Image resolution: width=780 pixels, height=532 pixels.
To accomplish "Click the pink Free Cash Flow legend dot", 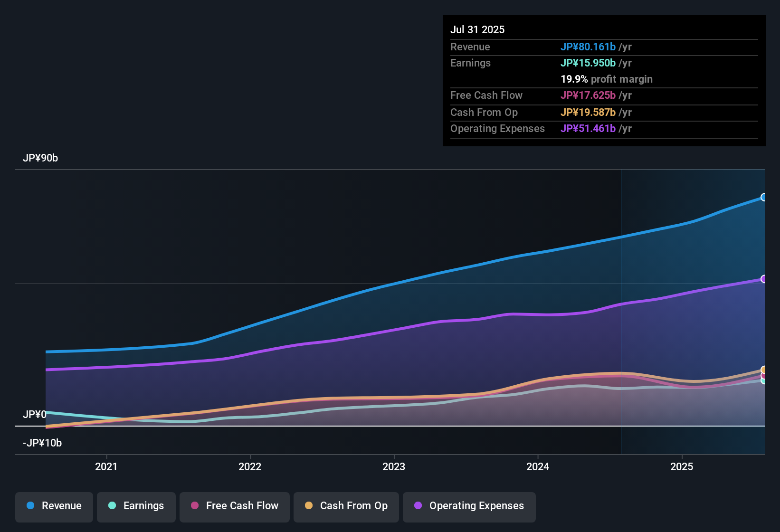I will pyautogui.click(x=194, y=506).
